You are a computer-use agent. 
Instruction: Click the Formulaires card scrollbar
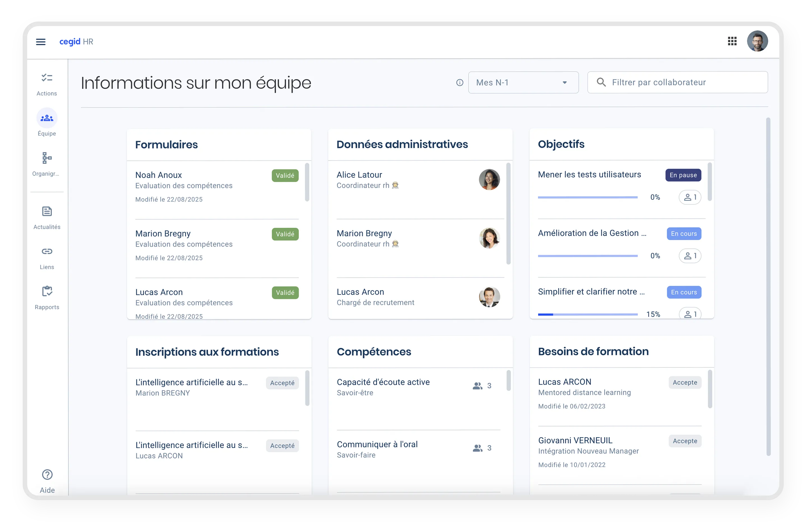[x=307, y=182]
